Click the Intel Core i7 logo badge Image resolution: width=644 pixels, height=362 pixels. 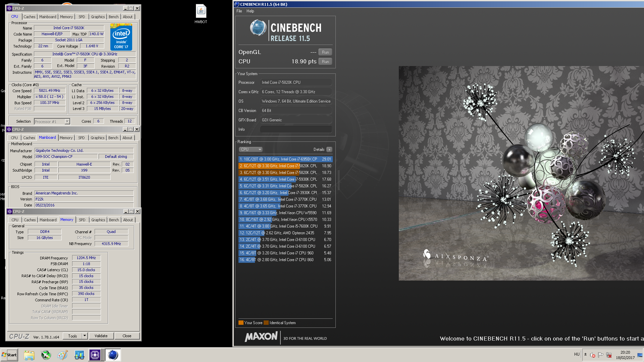point(121,37)
